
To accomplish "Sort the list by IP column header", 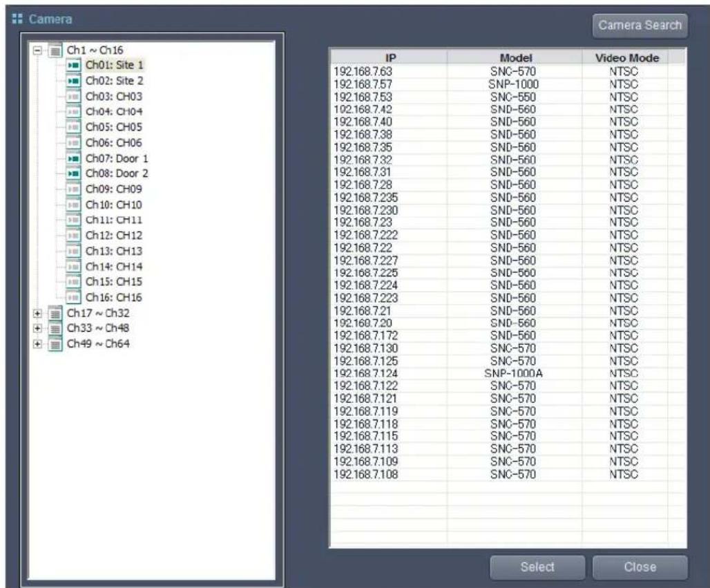I will tap(390, 57).
